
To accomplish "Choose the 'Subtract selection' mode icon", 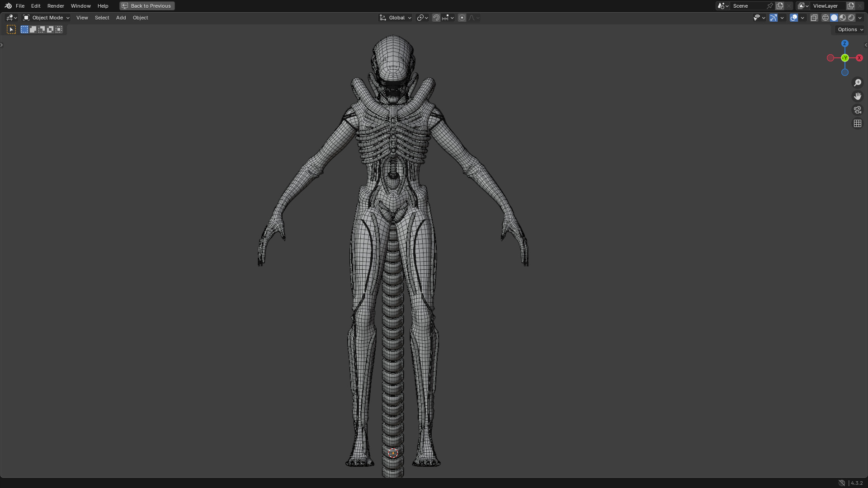I will 42,29.
